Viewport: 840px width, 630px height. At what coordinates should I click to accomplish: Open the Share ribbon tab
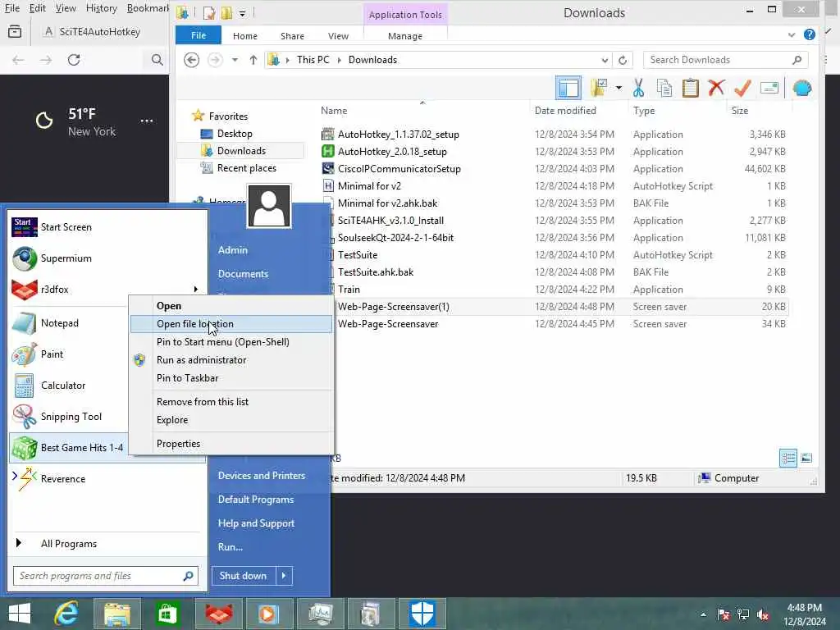click(292, 36)
